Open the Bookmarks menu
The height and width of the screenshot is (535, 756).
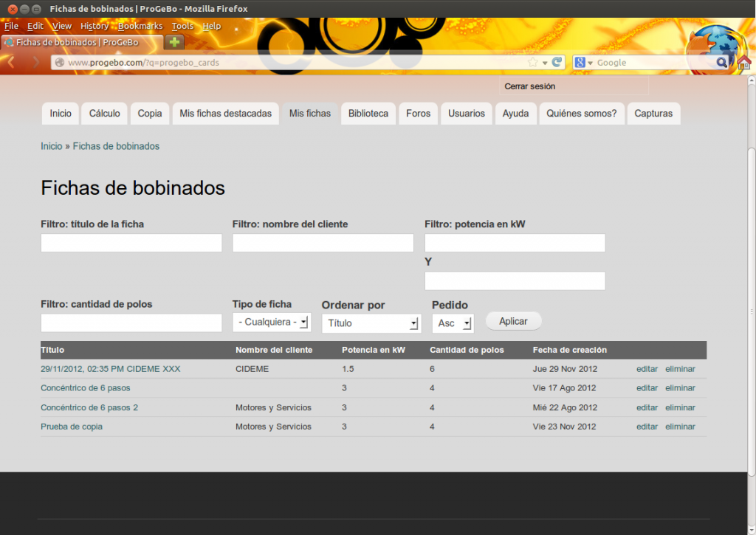[x=140, y=26]
